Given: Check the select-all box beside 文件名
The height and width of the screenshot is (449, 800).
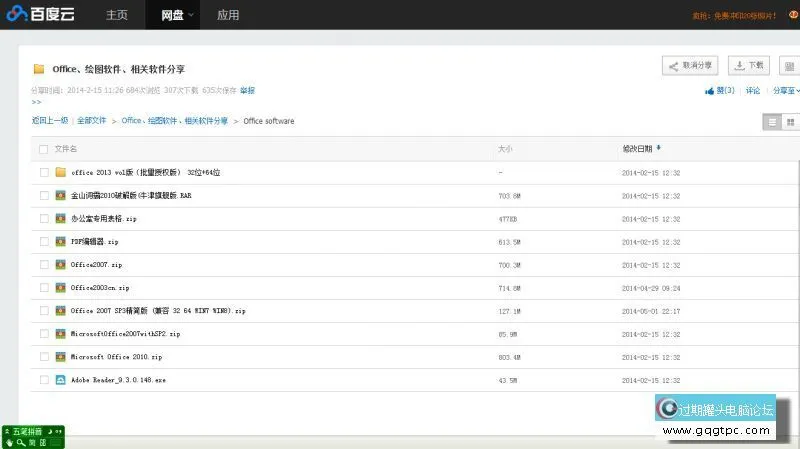Looking at the screenshot, I should pos(43,149).
